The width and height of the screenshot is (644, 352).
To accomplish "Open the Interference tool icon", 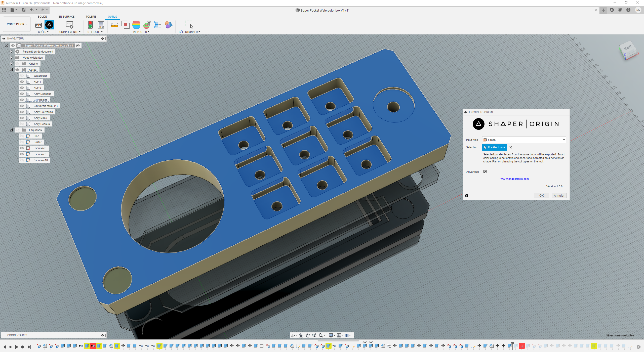I will (125, 25).
